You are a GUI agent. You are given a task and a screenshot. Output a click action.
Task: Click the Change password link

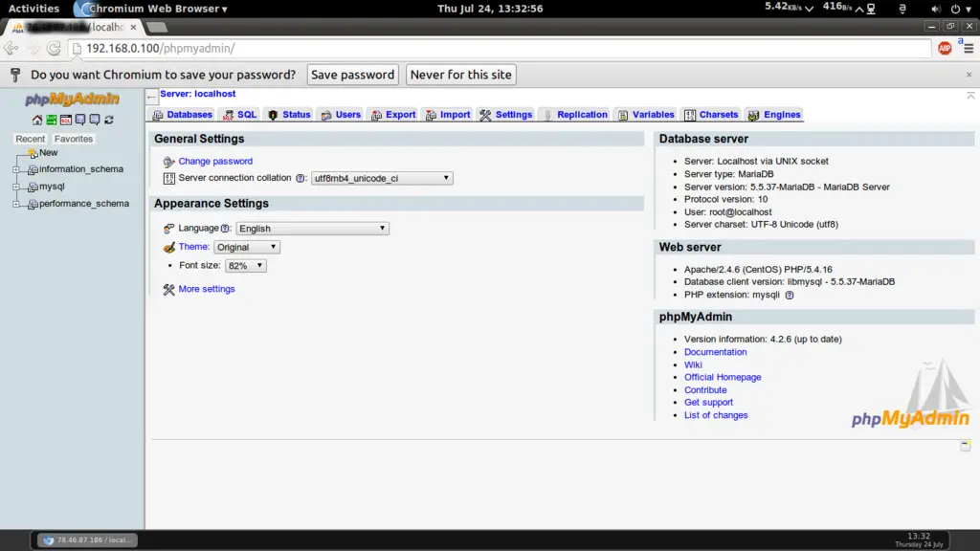[215, 162]
